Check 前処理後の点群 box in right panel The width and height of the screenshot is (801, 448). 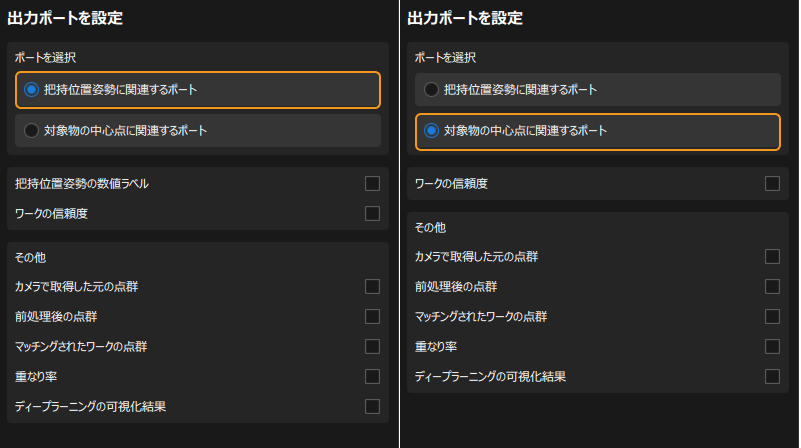(772, 287)
